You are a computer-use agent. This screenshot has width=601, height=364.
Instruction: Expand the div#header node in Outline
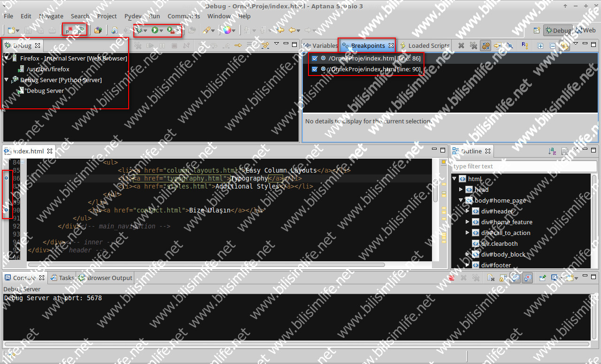468,211
